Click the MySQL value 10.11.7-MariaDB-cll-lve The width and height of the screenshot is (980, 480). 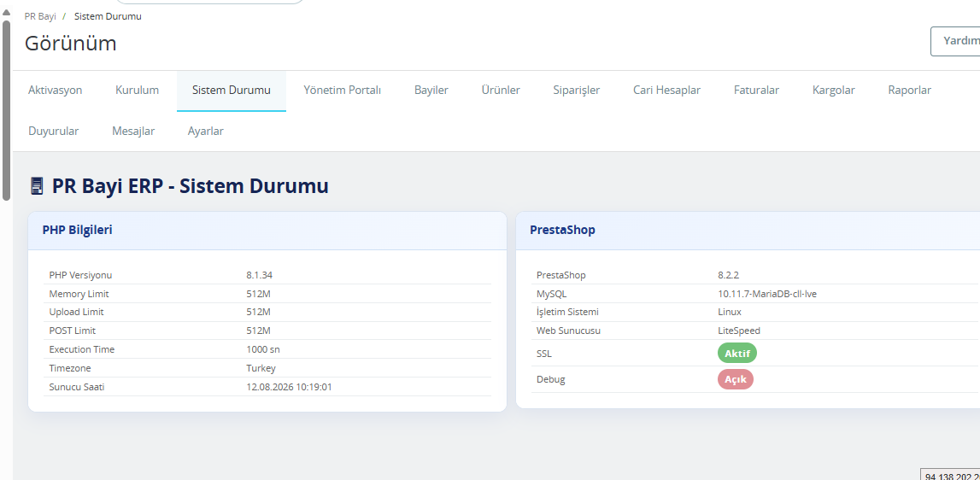pos(767,294)
